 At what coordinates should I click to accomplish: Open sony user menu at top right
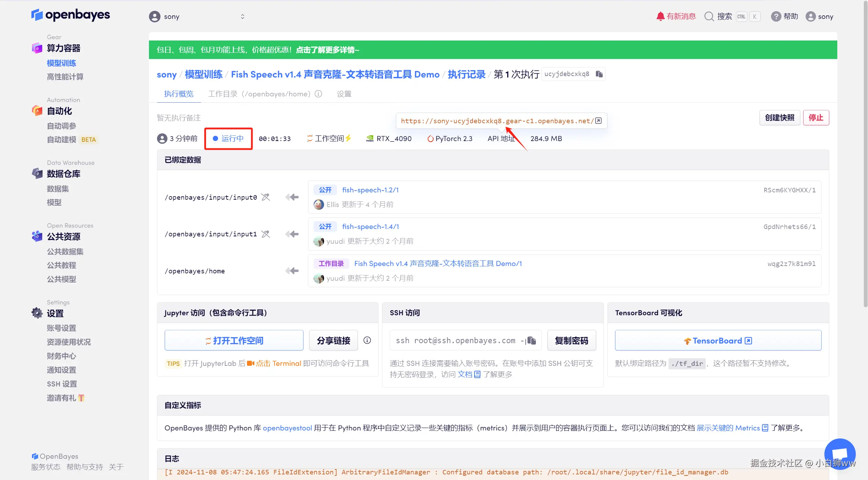pyautogui.click(x=820, y=16)
